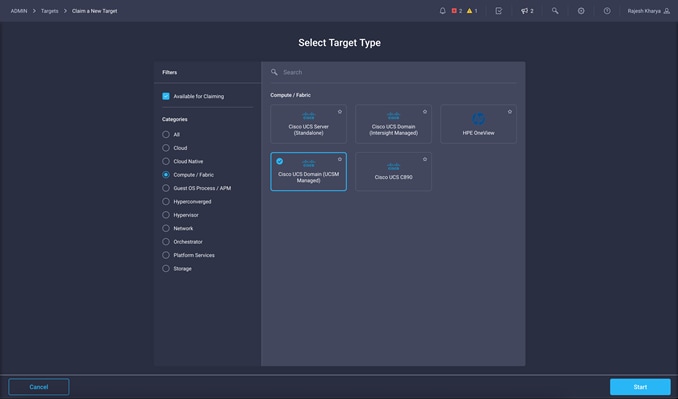Screen dimensions: 678x399
Task: Open the notifications bell icon
Action: 442,11
